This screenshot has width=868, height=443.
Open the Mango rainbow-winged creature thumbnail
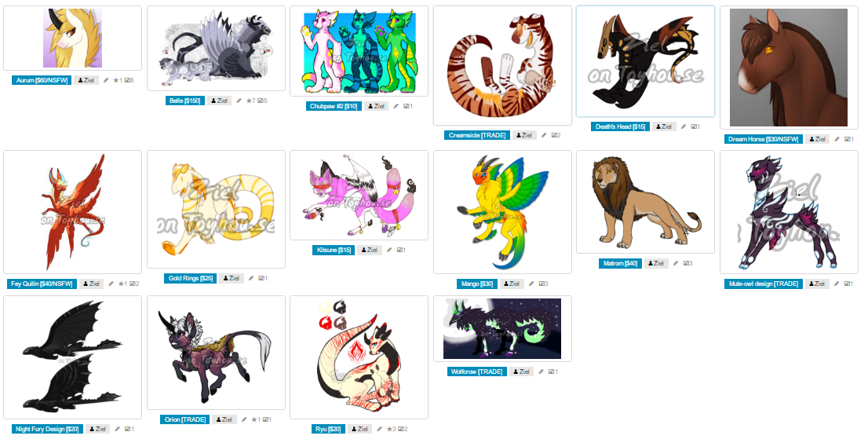[x=502, y=211]
